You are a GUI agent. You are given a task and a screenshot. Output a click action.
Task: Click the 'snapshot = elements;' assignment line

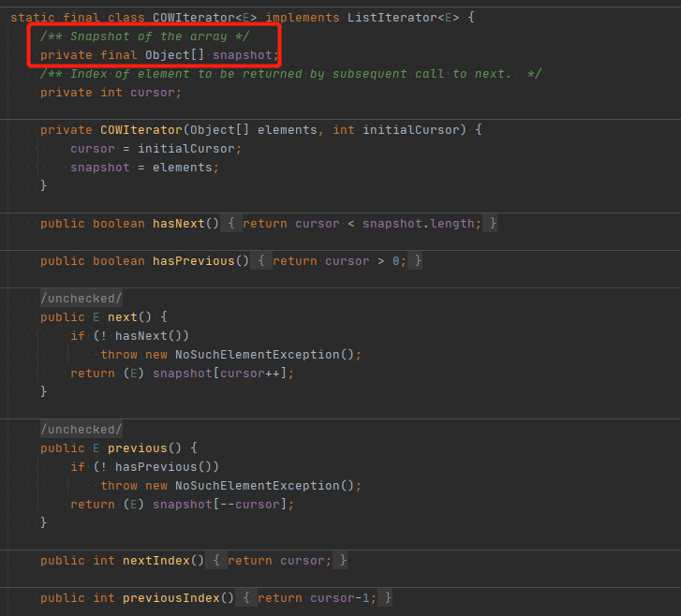coord(144,168)
